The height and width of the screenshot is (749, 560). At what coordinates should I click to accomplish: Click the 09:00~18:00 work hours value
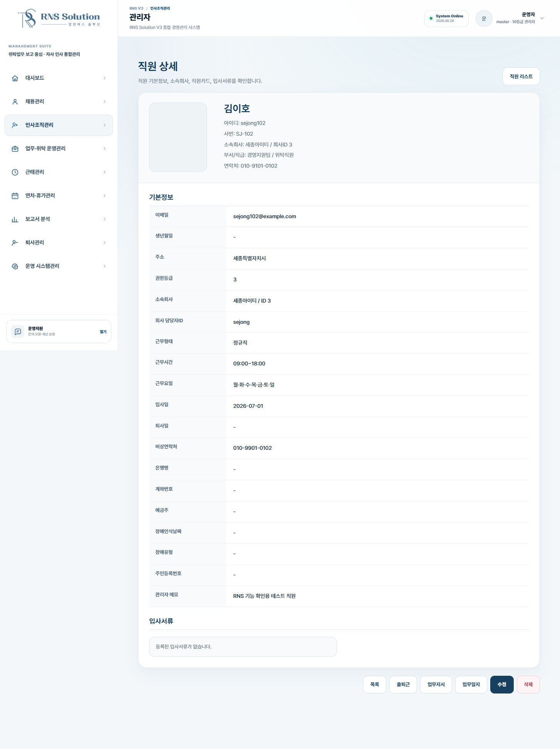coord(249,364)
